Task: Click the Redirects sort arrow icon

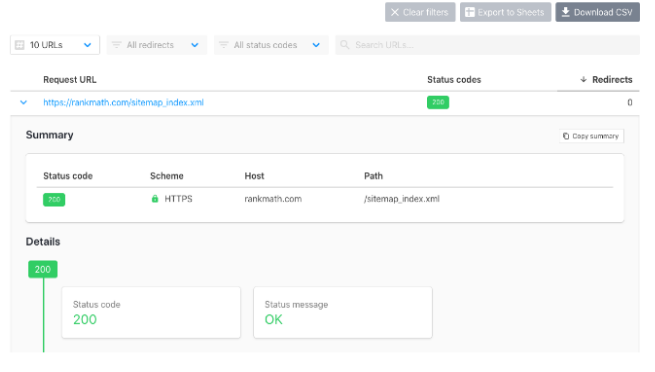Action: click(x=584, y=79)
